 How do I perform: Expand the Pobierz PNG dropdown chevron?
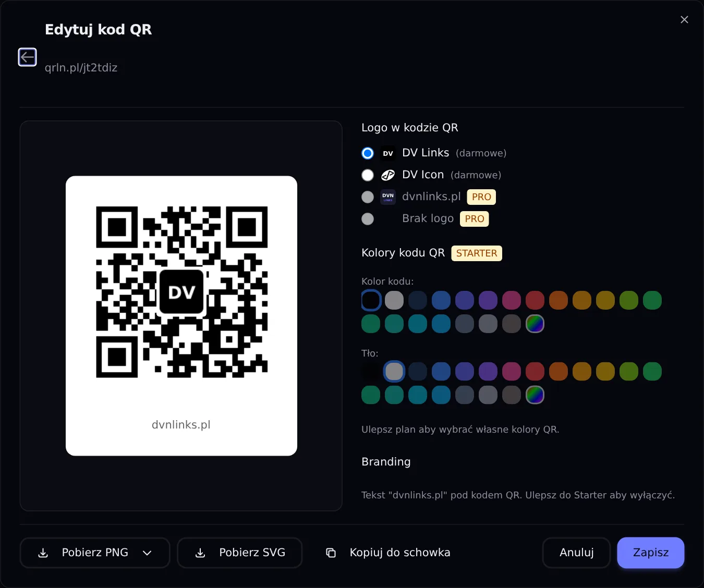pyautogui.click(x=147, y=553)
